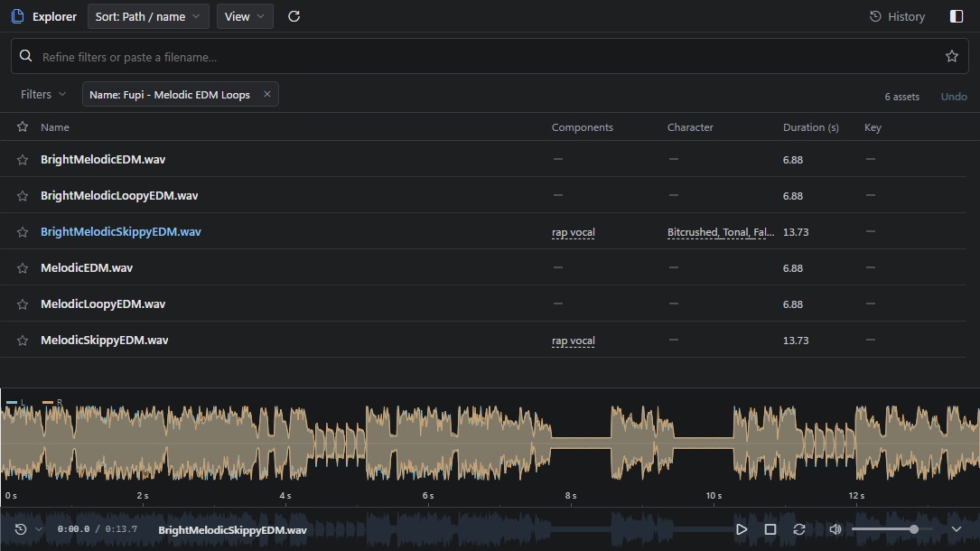Viewport: 980px width, 551px height.
Task: Sort by the Key column header
Action: (x=873, y=127)
